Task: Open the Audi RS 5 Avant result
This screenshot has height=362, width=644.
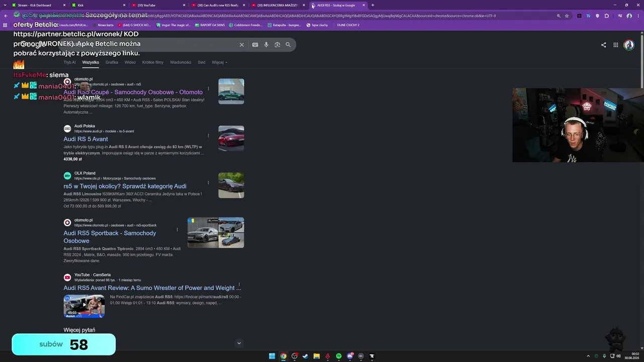Action: 86,139
